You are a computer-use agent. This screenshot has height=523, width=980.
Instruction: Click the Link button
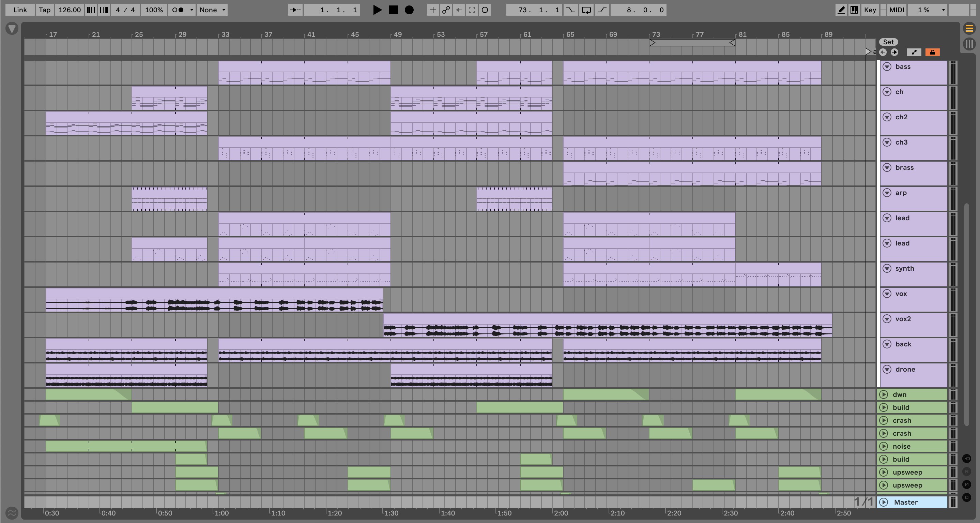pyautogui.click(x=20, y=10)
